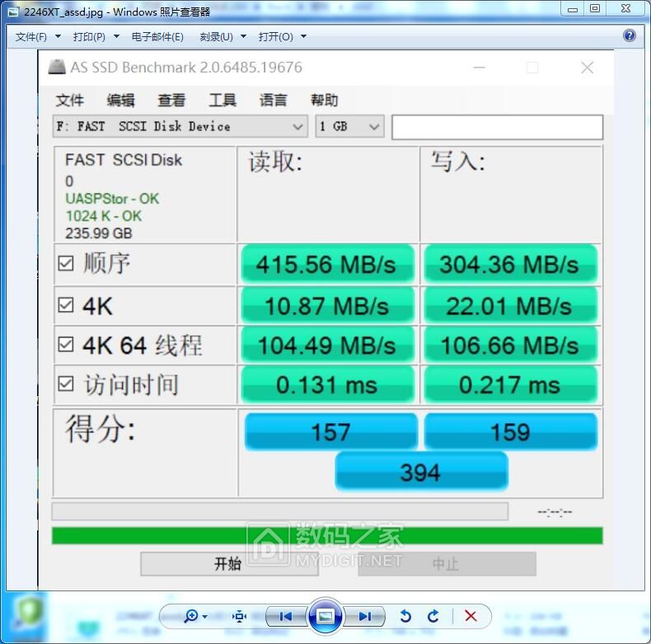Click the green progress bar
651x644 pixels.
(327, 535)
